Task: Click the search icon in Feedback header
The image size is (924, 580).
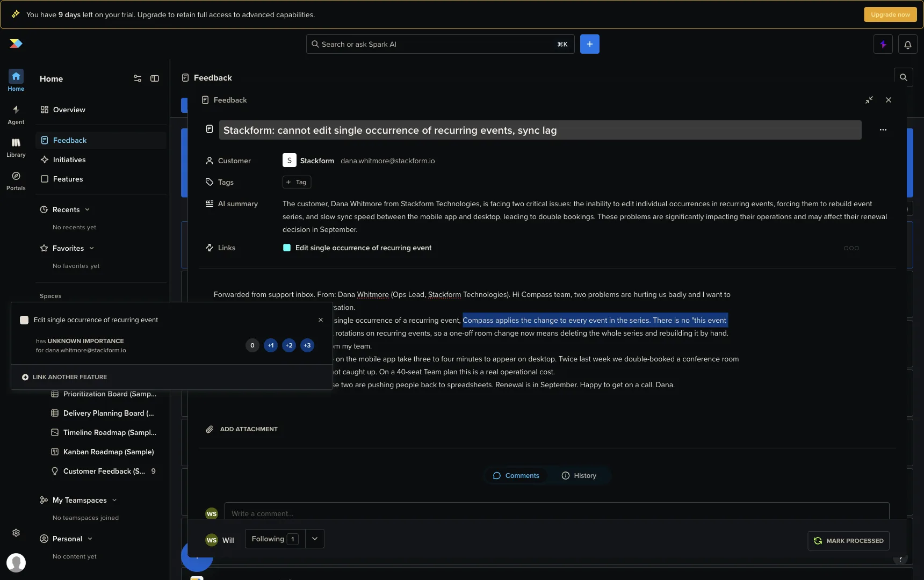Action: [x=904, y=77]
